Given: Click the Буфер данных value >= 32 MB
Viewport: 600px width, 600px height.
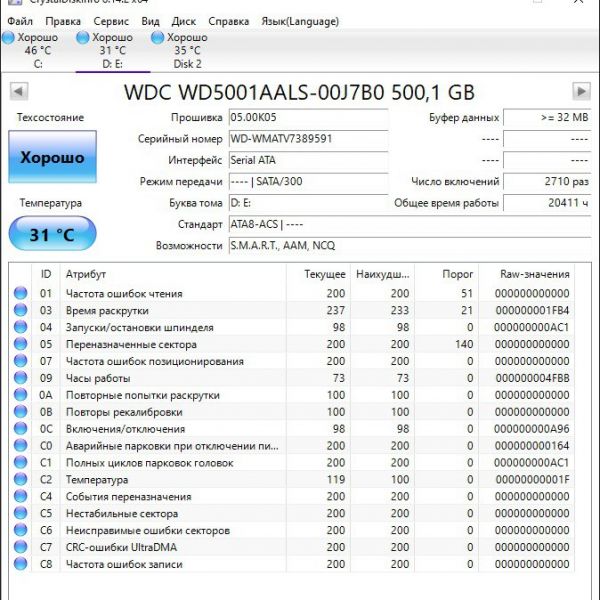Looking at the screenshot, I should pyautogui.click(x=547, y=117).
